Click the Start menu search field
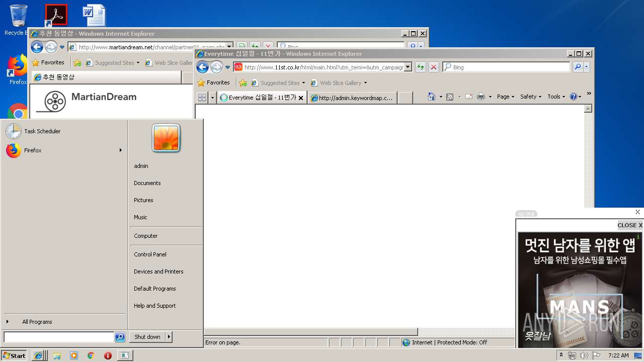 59,337
